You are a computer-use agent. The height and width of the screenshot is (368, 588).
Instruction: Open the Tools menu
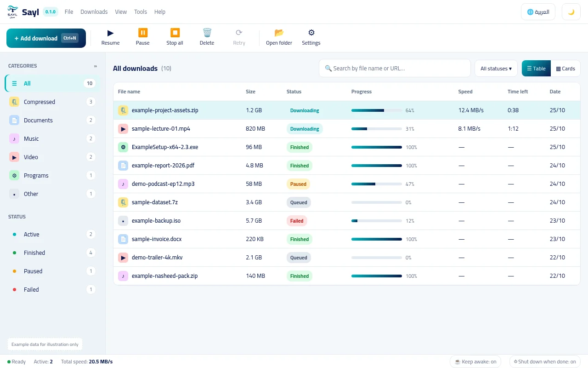coord(141,12)
